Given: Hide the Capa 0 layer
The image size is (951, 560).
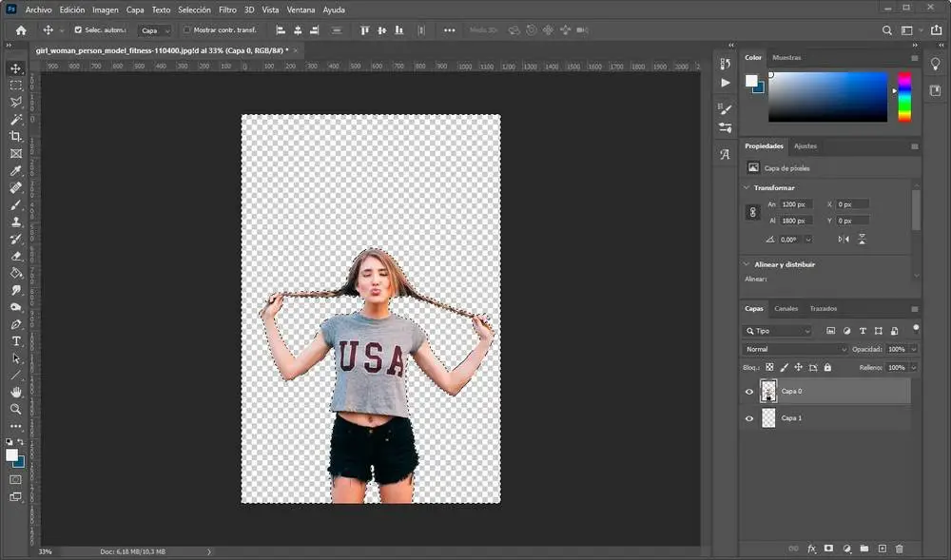Looking at the screenshot, I should (x=749, y=392).
